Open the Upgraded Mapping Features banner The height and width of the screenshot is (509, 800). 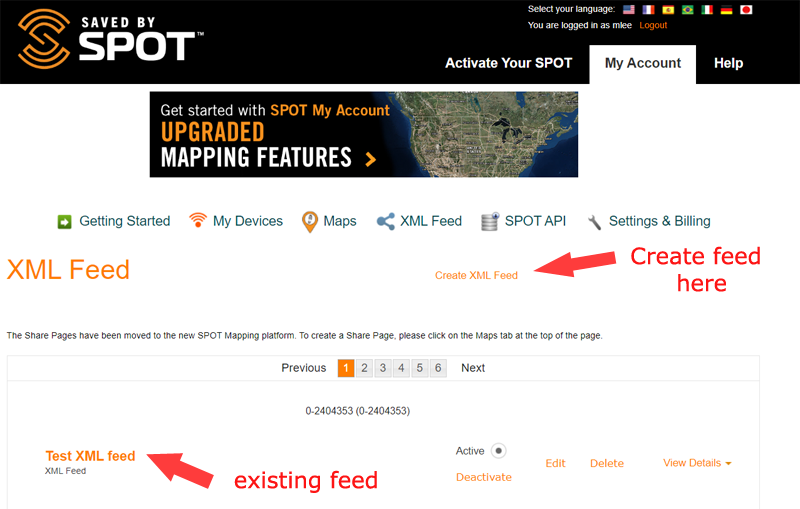363,134
